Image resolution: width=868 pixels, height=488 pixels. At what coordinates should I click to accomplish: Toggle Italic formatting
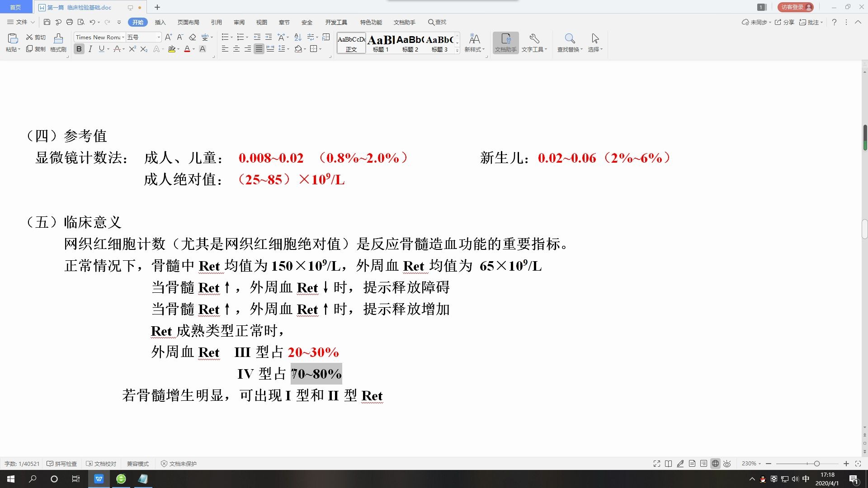(90, 49)
